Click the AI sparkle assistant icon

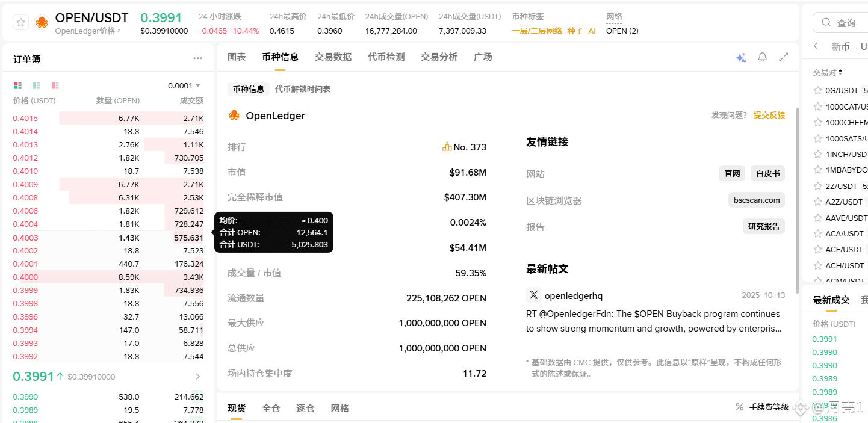point(741,57)
